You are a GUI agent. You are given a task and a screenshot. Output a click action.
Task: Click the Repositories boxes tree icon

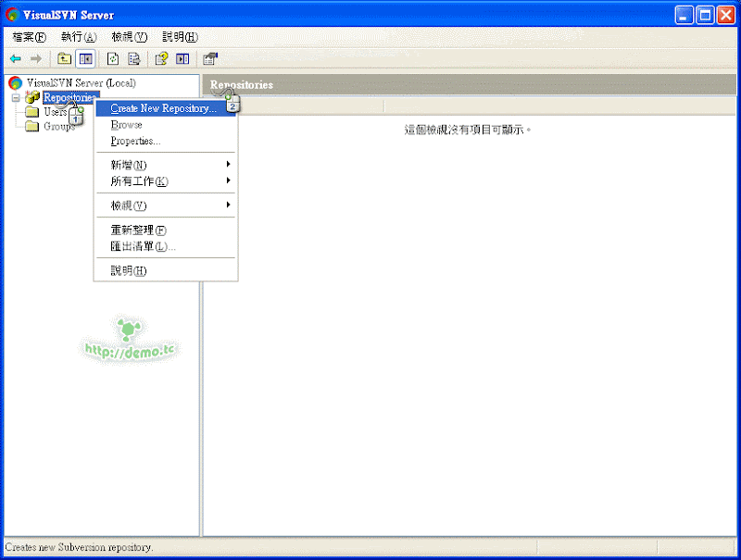coord(32,97)
